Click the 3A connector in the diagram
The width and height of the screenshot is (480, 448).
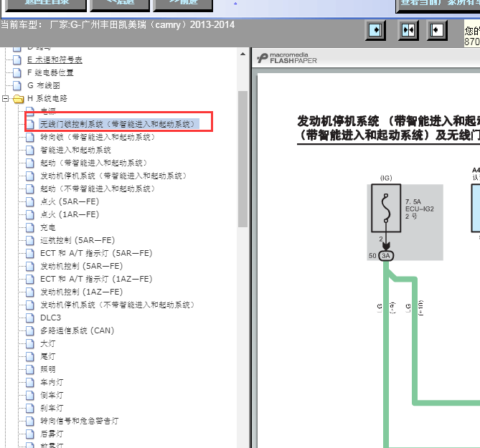click(386, 256)
